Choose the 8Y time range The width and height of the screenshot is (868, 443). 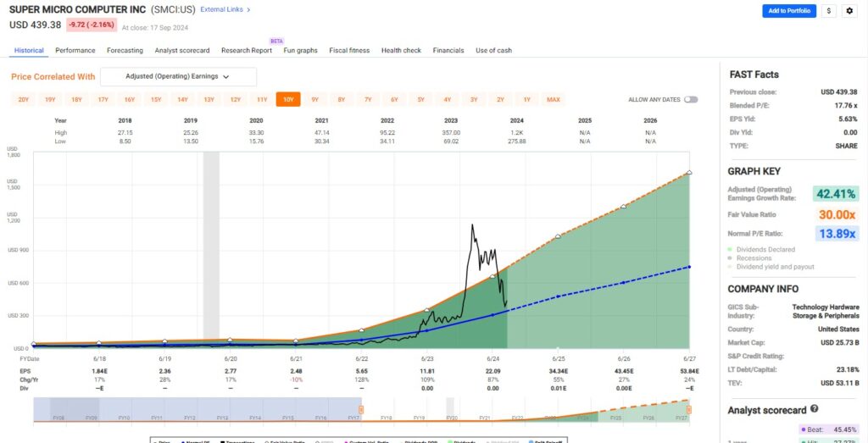tap(342, 100)
